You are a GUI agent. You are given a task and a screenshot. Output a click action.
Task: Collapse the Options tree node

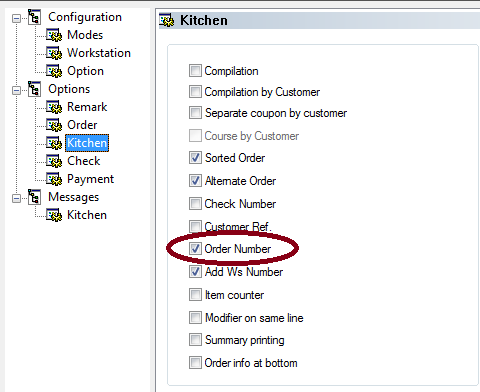tap(16, 91)
